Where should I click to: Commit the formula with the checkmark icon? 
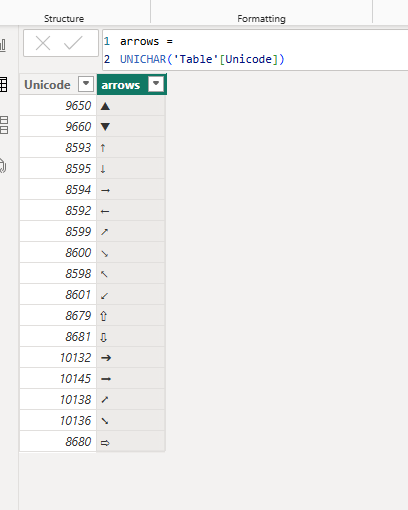(x=73, y=43)
